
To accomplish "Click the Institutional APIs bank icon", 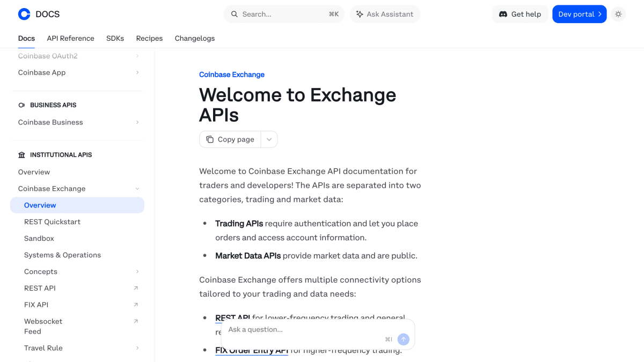I will click(x=21, y=155).
